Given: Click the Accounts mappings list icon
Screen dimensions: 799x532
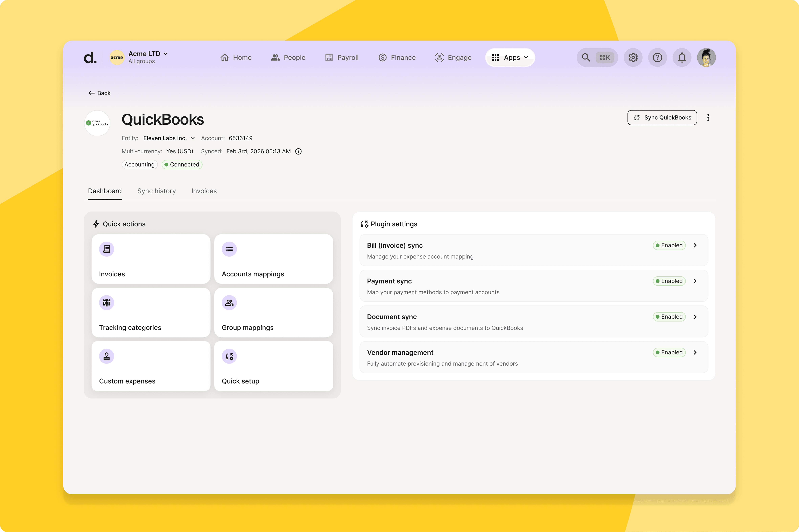Looking at the screenshot, I should coord(229,249).
